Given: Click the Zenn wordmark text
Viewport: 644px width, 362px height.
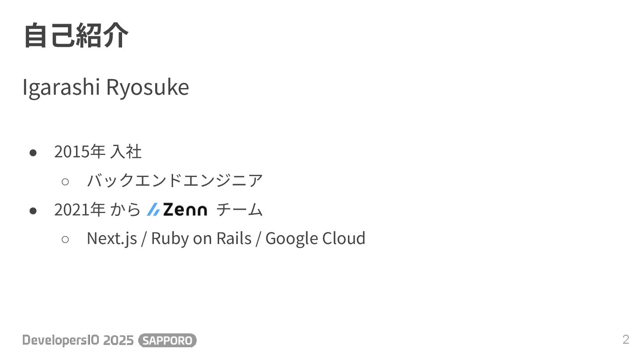Looking at the screenshot, I should (x=185, y=209).
